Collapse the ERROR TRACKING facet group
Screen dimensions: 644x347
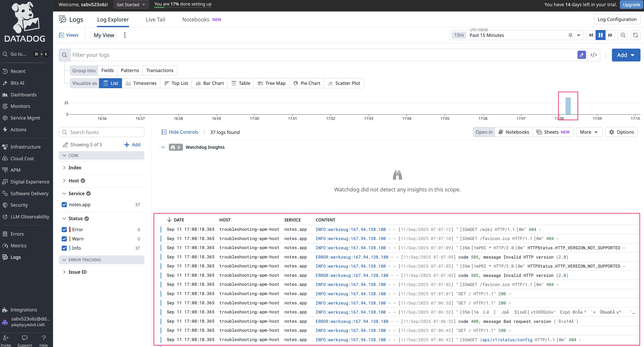[101, 260]
